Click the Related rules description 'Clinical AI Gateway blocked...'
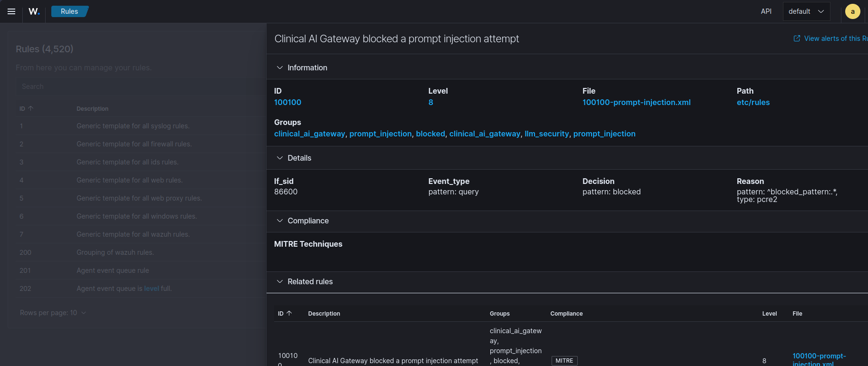Screen dimensions: 868x366 [393, 361]
